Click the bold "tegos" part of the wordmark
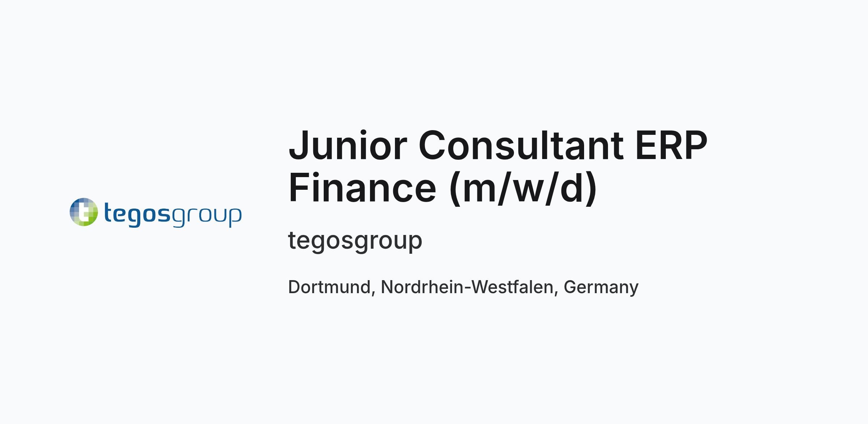The width and height of the screenshot is (868, 424). pyautogui.click(x=137, y=214)
